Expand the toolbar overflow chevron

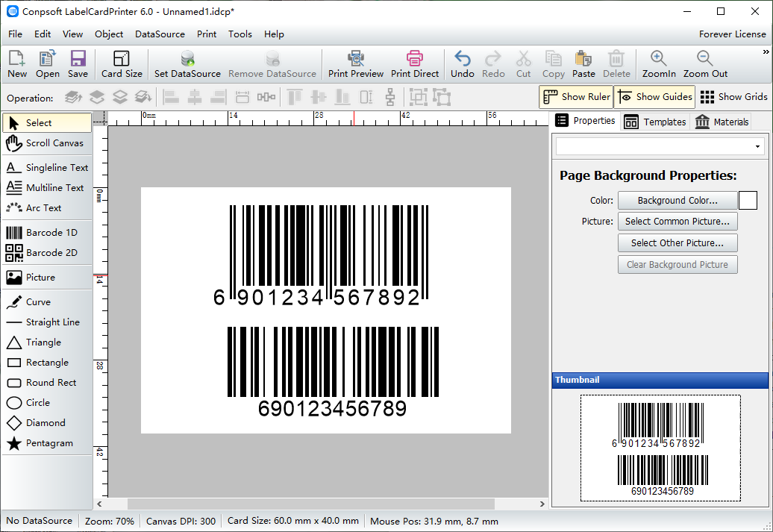click(766, 51)
